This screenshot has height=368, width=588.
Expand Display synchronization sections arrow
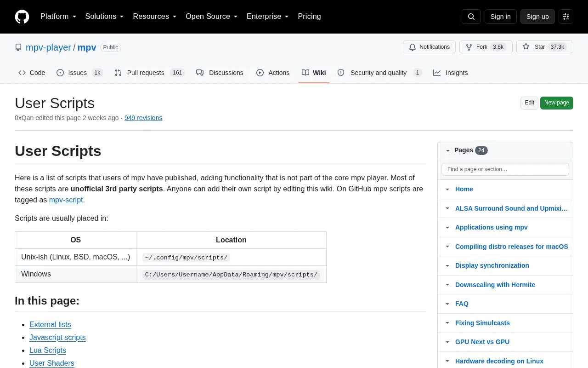(447, 265)
